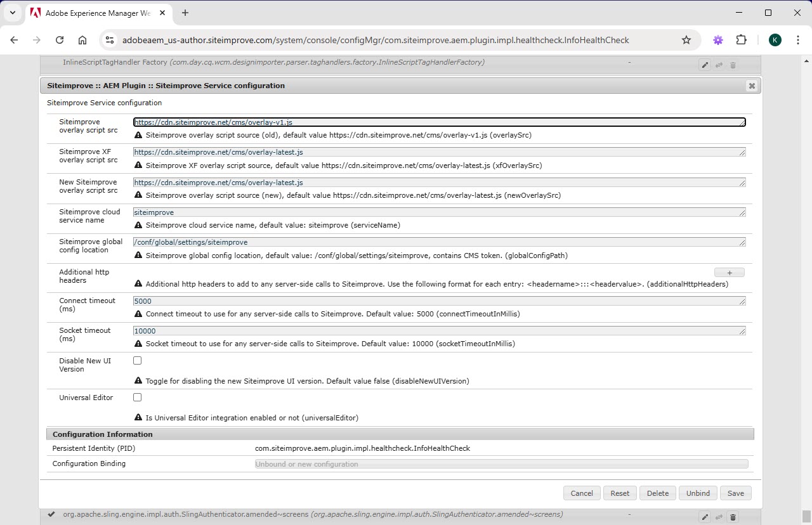The width and height of the screenshot is (812, 525).
Task: Click the Configuration Binding field
Action: (x=501, y=464)
